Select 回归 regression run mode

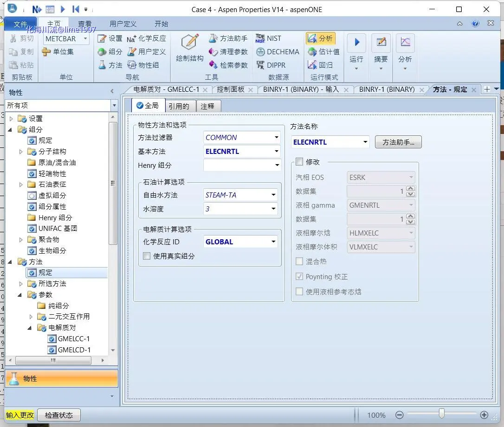click(320, 65)
